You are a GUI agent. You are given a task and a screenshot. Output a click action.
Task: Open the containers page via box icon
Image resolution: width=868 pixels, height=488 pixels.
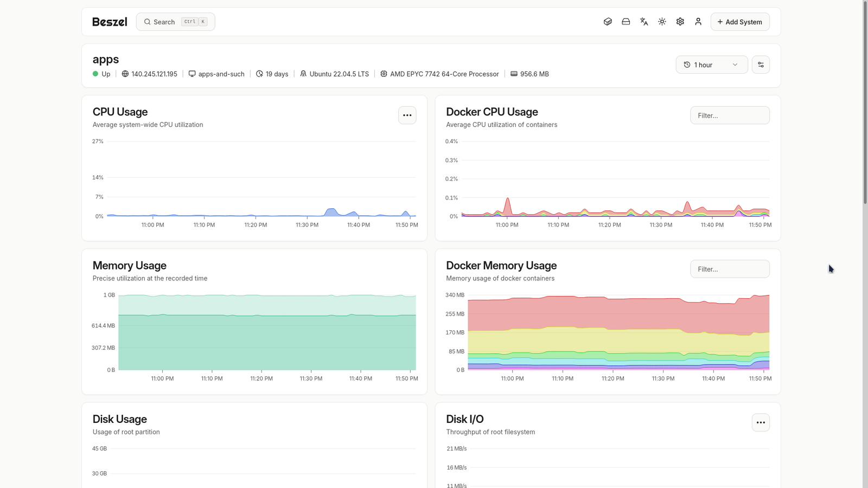[608, 22]
